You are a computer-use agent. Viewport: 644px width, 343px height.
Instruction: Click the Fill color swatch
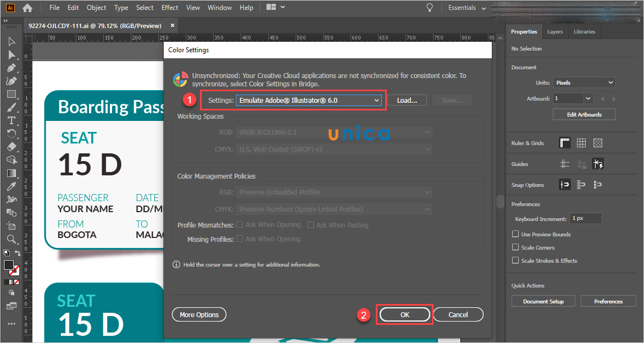[9, 265]
